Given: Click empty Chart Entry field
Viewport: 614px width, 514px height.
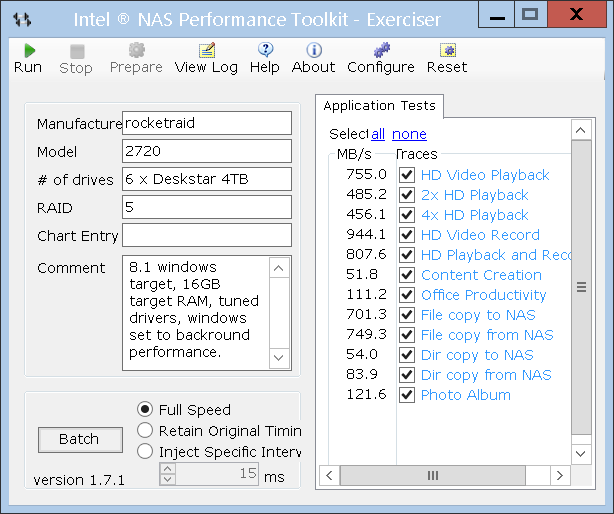Looking at the screenshot, I should pos(207,235).
